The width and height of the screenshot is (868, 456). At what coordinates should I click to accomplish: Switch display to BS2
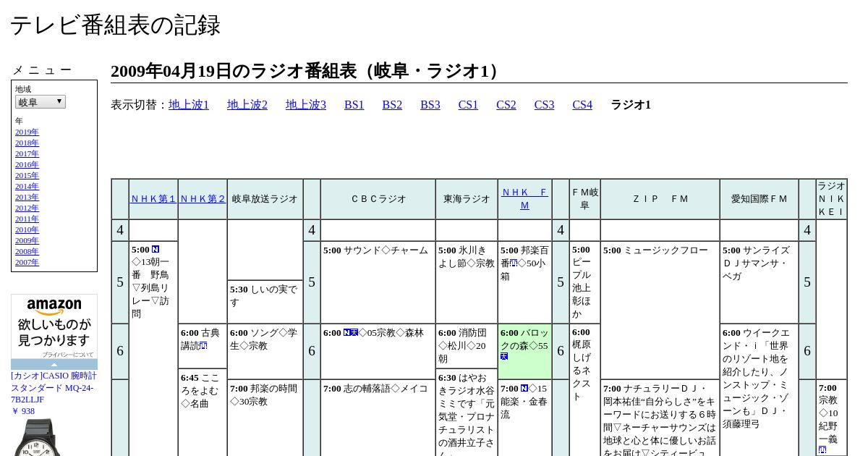coord(392,105)
